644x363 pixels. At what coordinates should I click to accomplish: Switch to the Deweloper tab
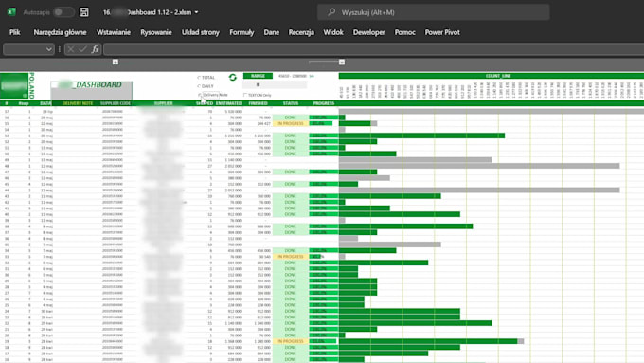(368, 32)
